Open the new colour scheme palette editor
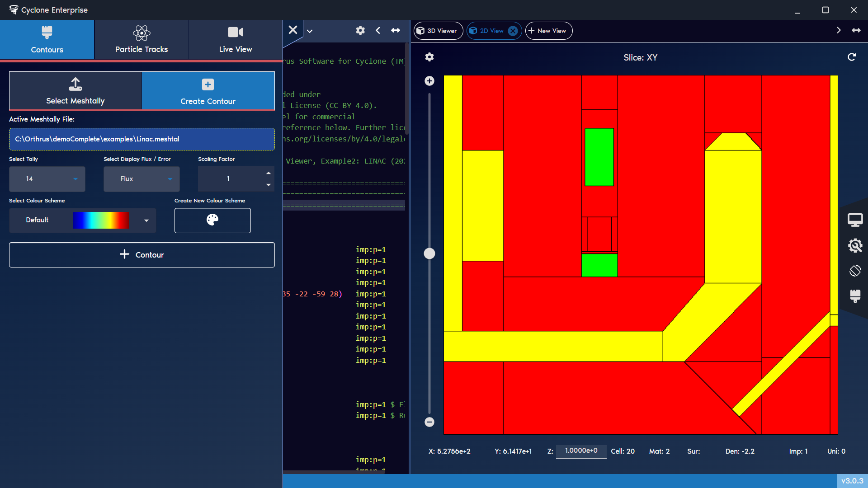Viewport: 868px width, 488px height. 212,221
